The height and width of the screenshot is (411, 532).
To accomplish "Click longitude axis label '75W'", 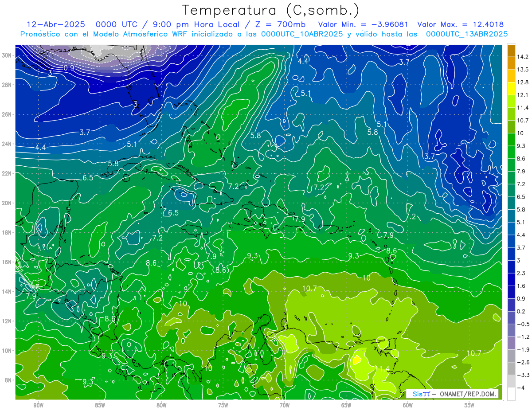I will (x=223, y=405).
